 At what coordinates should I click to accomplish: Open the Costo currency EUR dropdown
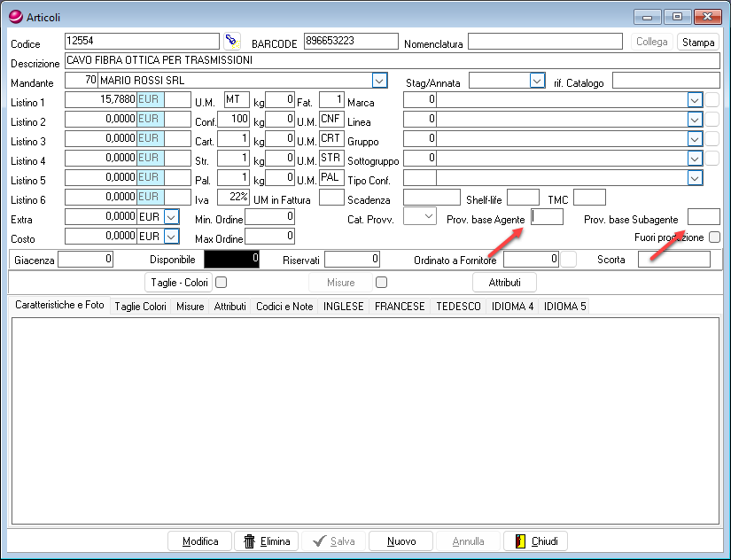172,237
